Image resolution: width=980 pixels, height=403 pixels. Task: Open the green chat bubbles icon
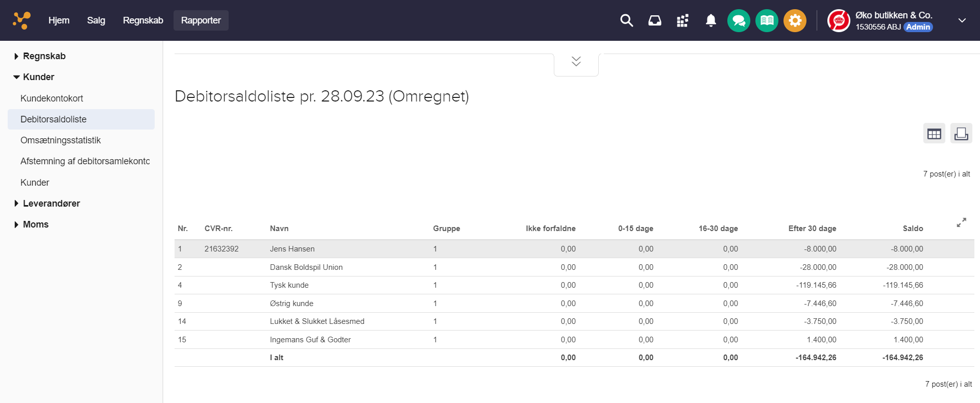739,21
